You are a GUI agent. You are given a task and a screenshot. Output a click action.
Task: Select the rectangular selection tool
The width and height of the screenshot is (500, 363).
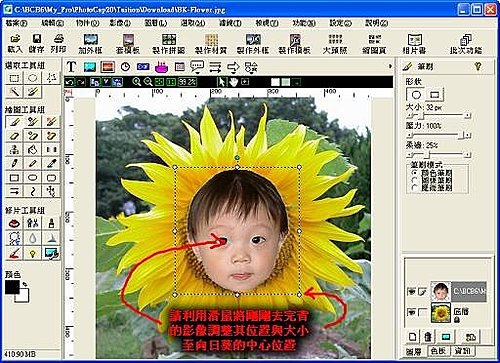tap(14, 78)
